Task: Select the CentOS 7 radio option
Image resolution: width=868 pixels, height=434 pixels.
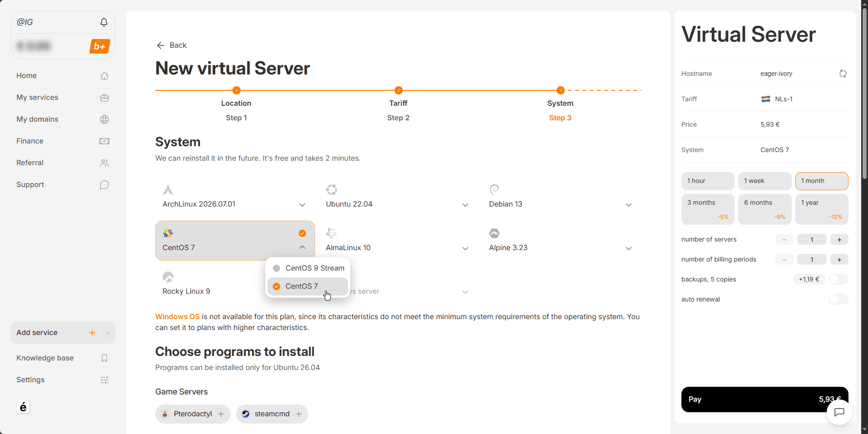Action: (276, 286)
